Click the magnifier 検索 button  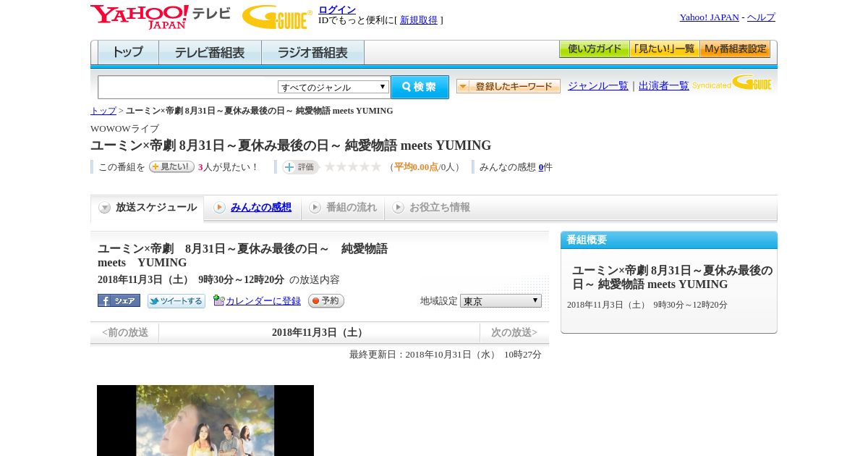pyautogui.click(x=420, y=87)
